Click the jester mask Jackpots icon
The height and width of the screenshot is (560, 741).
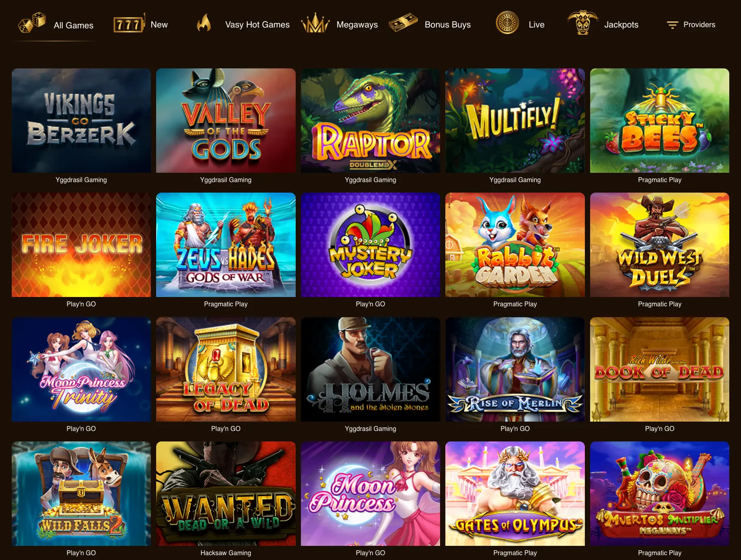tap(583, 22)
